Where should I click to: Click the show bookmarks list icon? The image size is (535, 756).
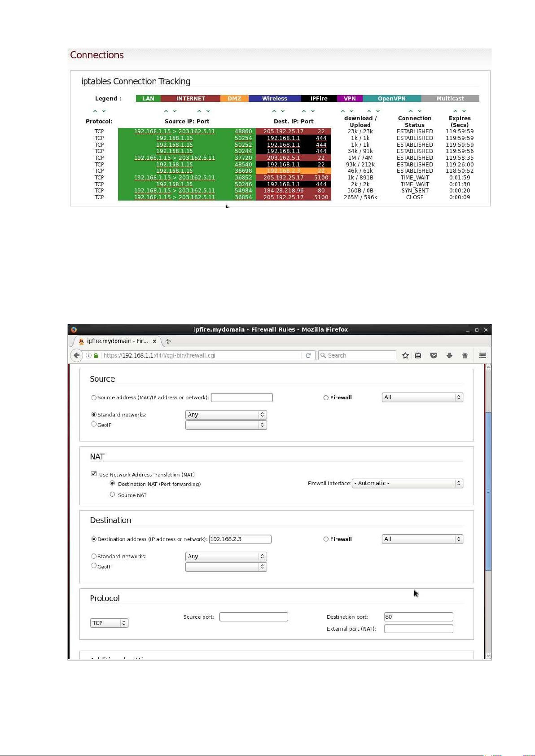pos(418,355)
